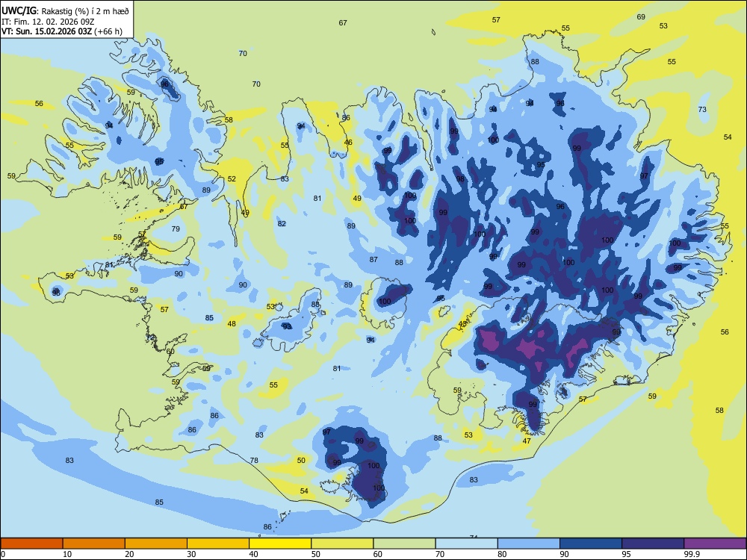Click the bright yellow 40–50 legend swatch
The width and height of the screenshot is (747, 560).
pyautogui.click(x=280, y=544)
